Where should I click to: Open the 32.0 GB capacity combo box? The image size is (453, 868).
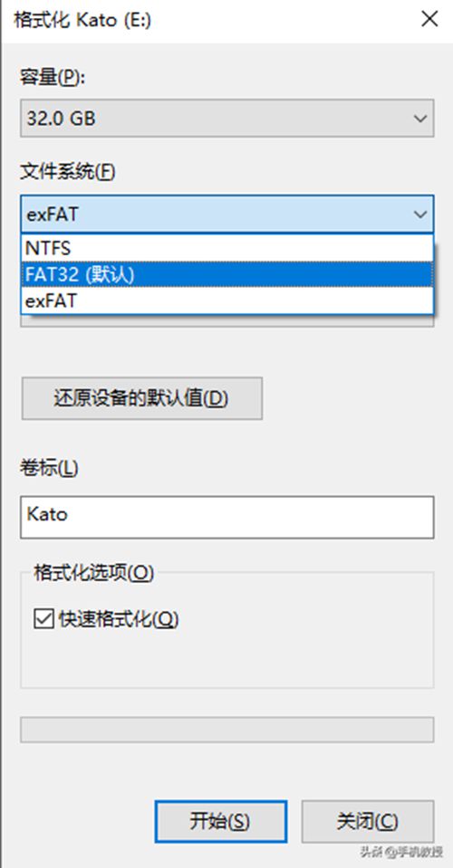pos(227,119)
